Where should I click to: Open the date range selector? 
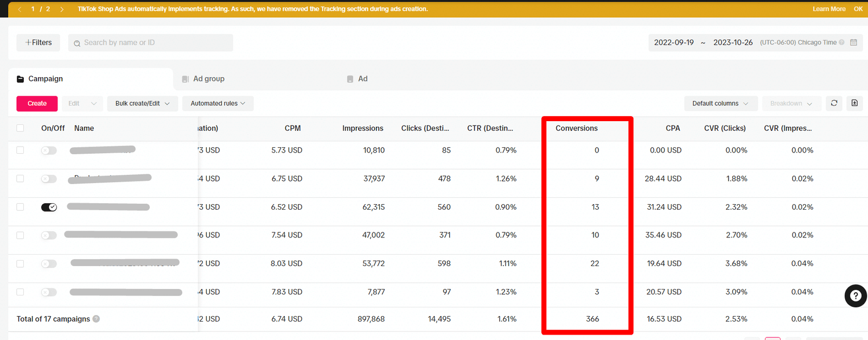pos(755,42)
